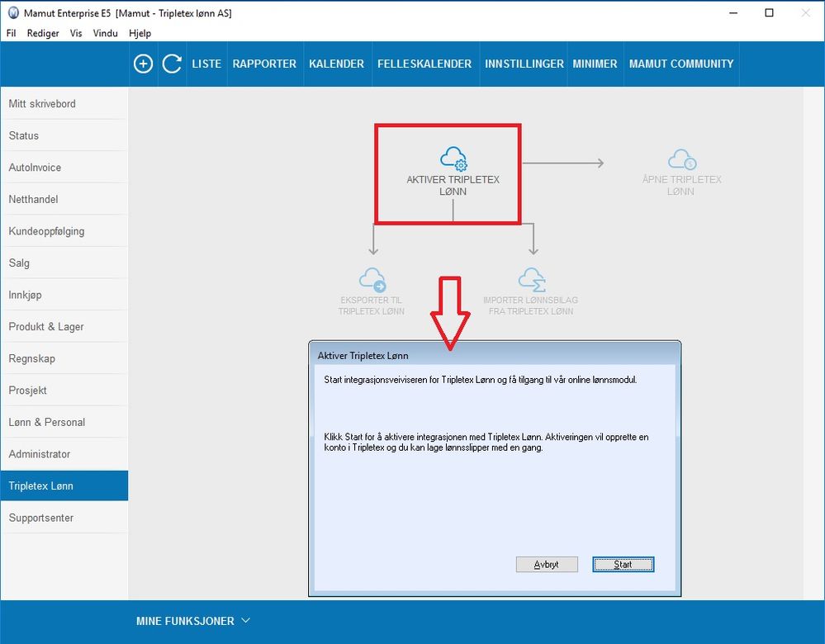The height and width of the screenshot is (644, 825).
Task: Open MAMUT COMMUNITY from the toolbar
Action: coord(681,64)
